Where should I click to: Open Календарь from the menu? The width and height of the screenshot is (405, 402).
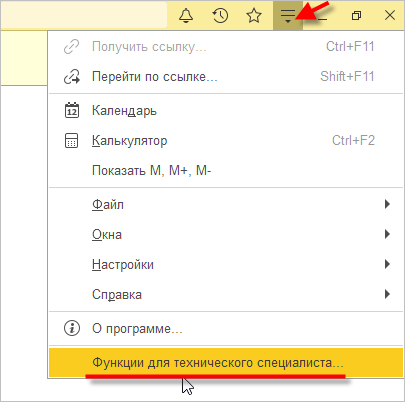226,110
